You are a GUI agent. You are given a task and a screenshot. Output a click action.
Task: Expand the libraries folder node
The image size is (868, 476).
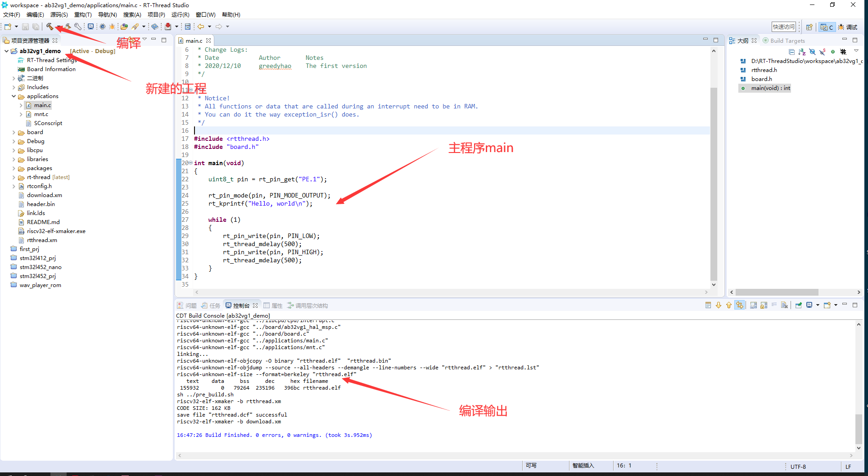click(x=14, y=159)
